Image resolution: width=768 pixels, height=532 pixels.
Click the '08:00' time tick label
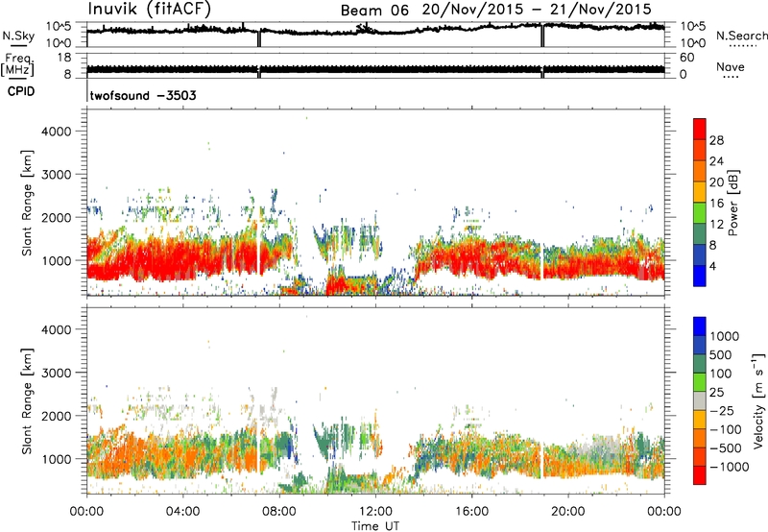[x=279, y=512]
